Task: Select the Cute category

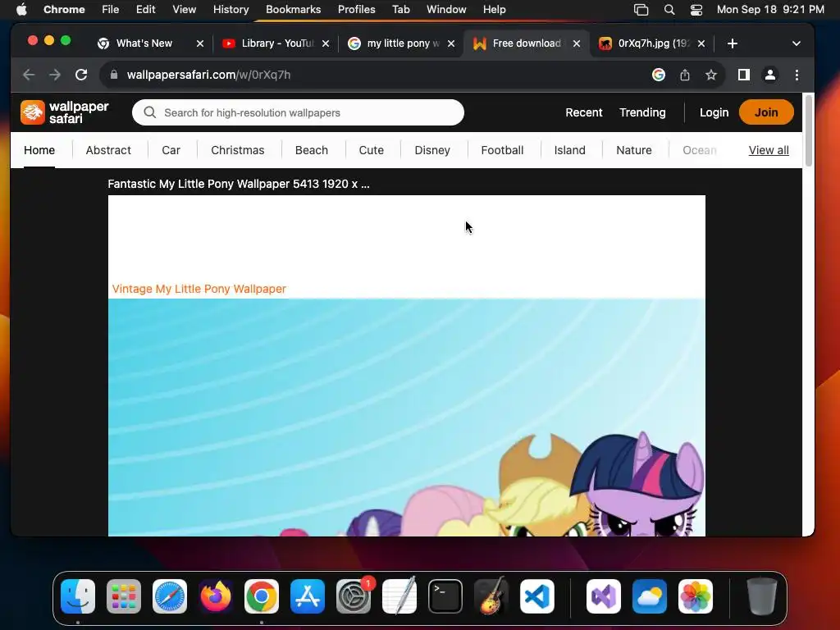Action: (372, 151)
